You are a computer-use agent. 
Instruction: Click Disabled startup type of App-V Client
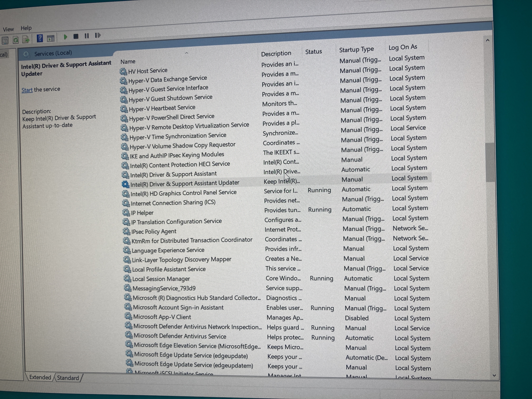tap(357, 318)
